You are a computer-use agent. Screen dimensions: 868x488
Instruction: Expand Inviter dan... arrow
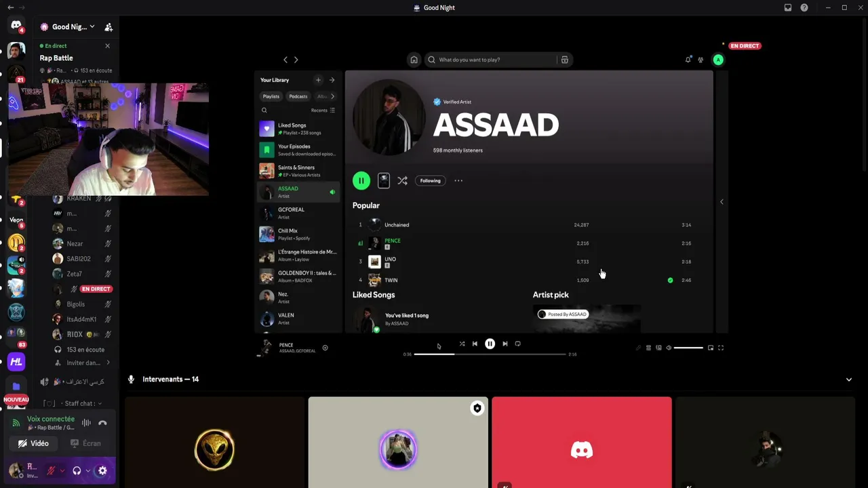(107, 363)
